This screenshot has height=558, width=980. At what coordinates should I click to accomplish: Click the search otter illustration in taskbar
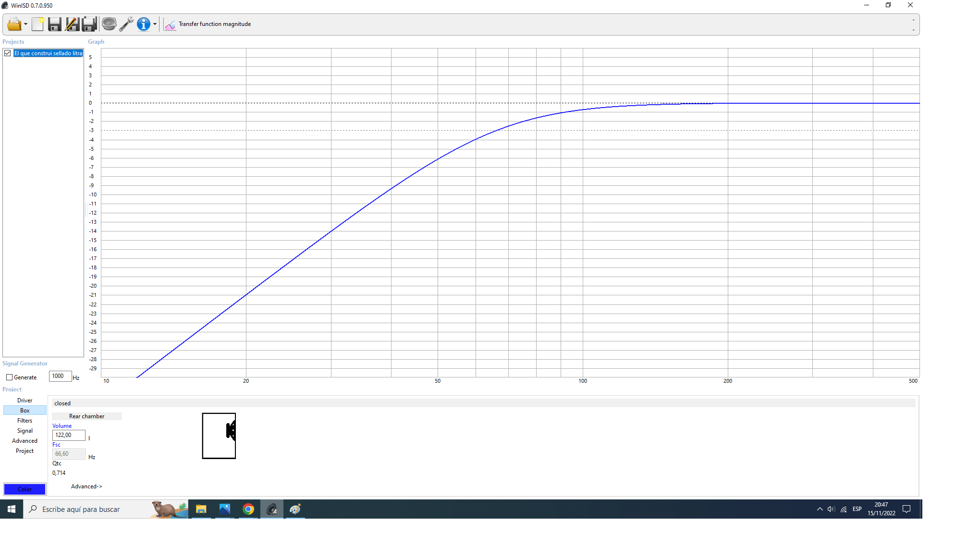click(169, 509)
